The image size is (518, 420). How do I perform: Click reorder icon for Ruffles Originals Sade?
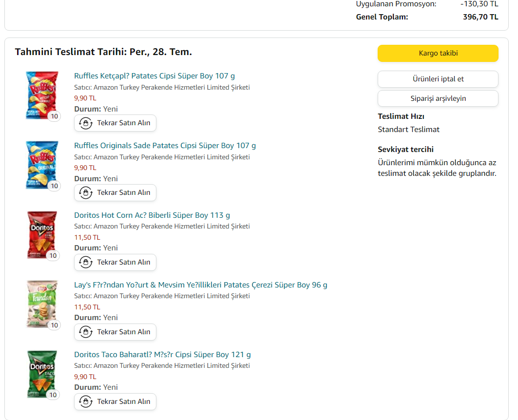click(x=86, y=193)
